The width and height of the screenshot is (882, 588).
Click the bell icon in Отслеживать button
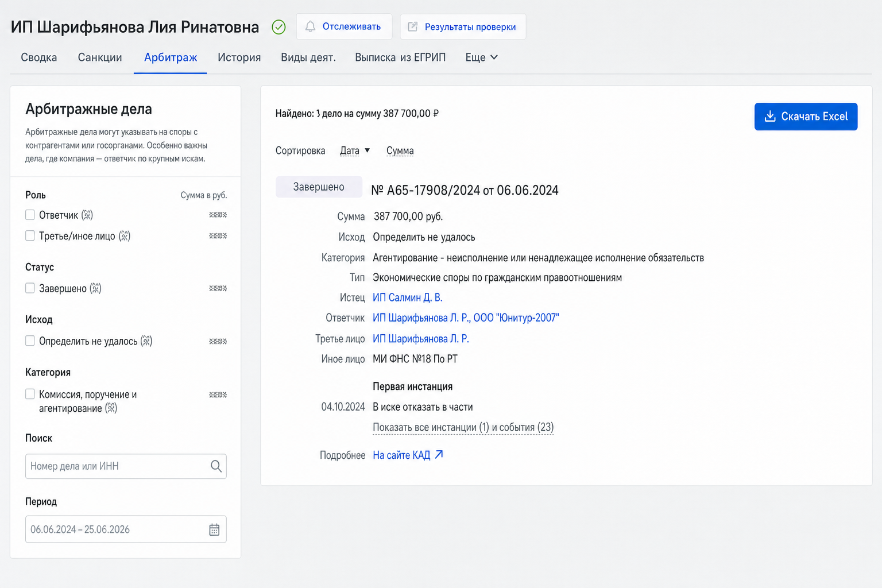pyautogui.click(x=310, y=26)
